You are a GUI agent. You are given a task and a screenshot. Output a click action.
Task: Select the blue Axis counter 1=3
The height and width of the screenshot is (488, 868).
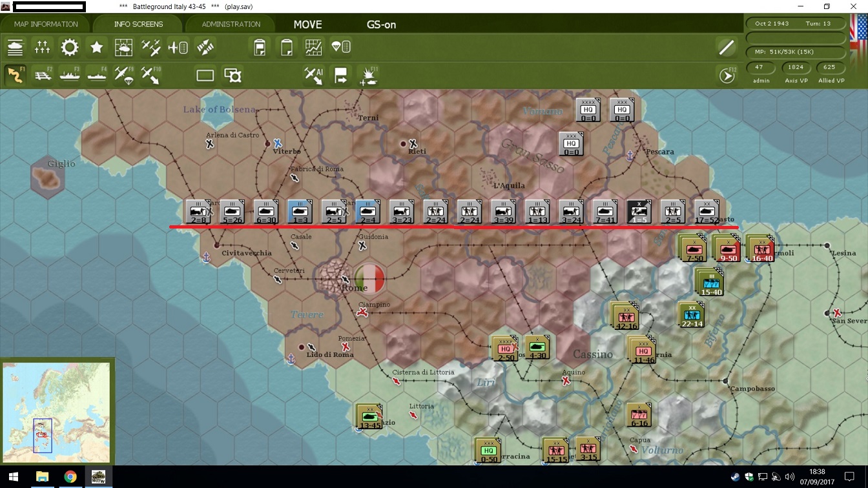300,212
